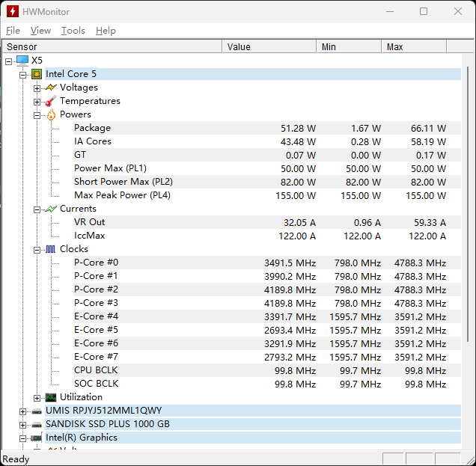This screenshot has height=466, width=476.
Task: Click the vertical scrollbar down arrow
Action: pos(469,444)
